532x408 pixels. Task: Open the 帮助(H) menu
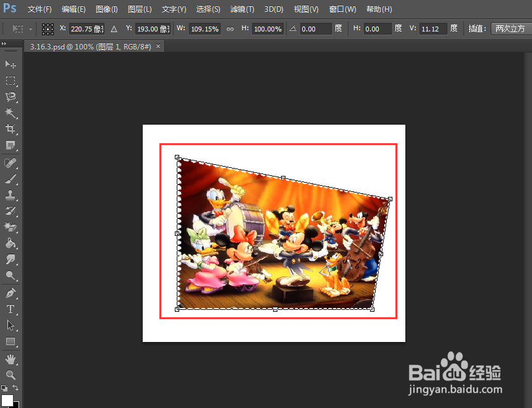[x=379, y=9]
